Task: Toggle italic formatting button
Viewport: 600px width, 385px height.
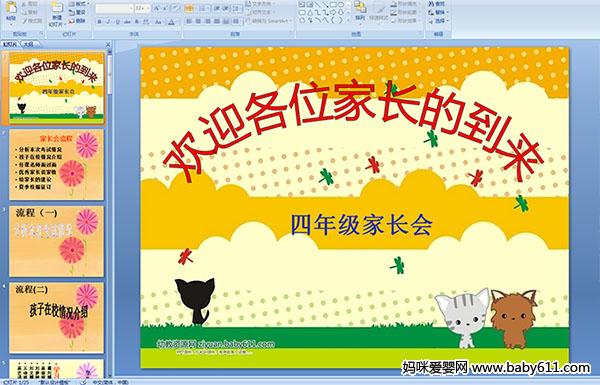Action: pyautogui.click(x=108, y=22)
